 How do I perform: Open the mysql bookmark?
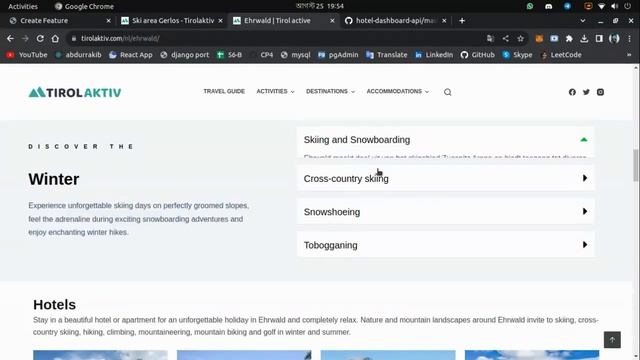click(296, 55)
